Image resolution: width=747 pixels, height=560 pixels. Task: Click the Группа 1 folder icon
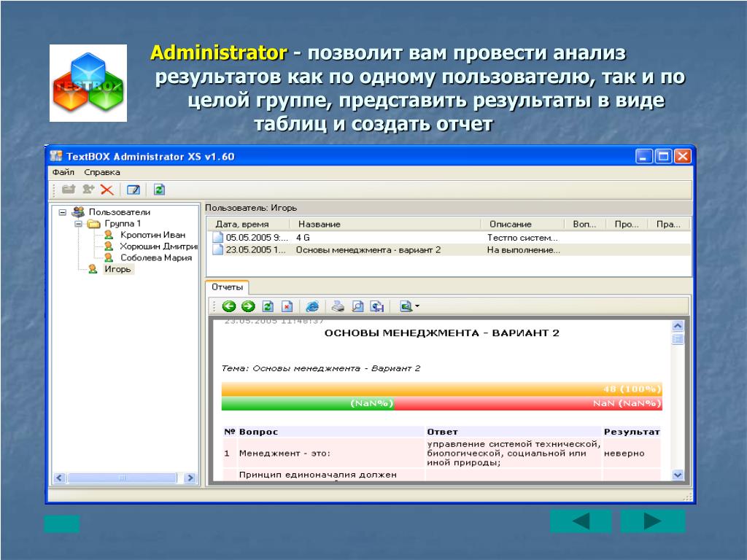94,224
